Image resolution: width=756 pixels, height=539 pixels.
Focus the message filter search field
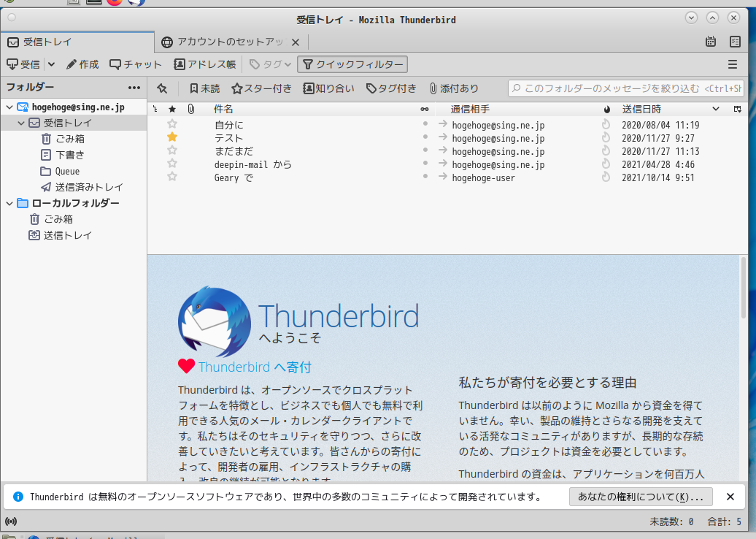click(626, 88)
